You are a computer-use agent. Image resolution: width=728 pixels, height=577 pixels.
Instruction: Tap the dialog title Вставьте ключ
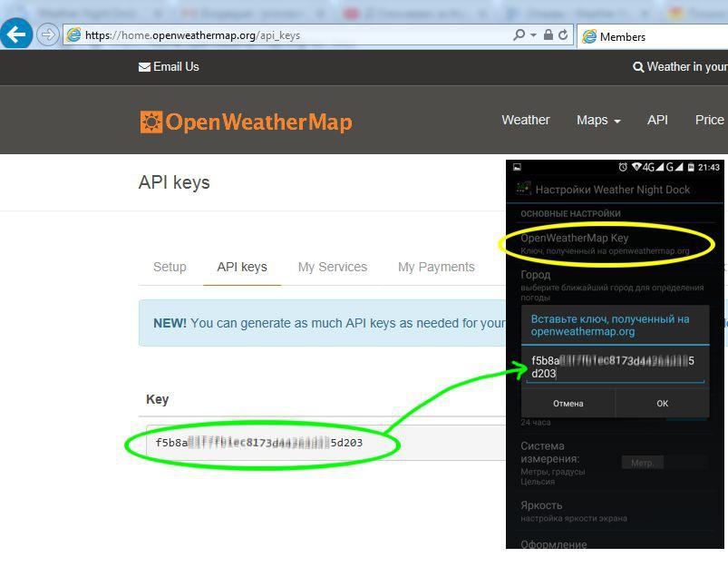[x=610, y=325]
